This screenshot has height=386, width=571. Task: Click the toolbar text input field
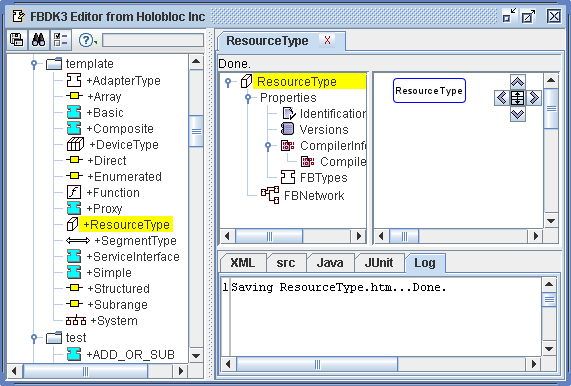click(x=153, y=40)
